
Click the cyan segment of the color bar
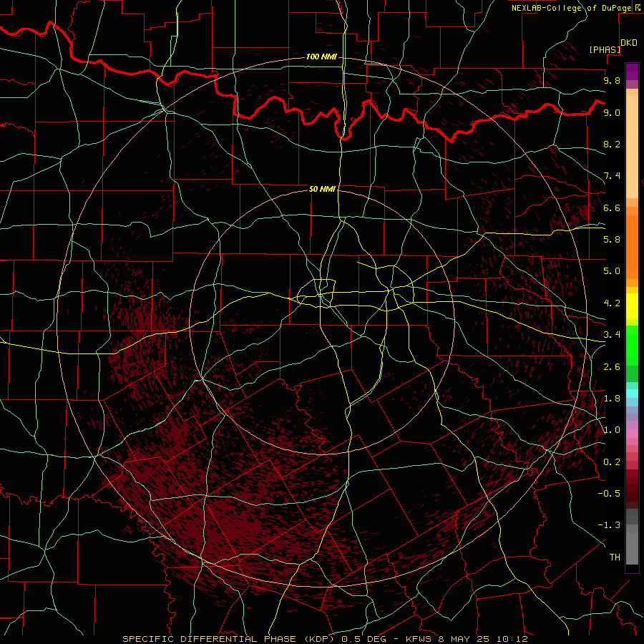[632, 393]
